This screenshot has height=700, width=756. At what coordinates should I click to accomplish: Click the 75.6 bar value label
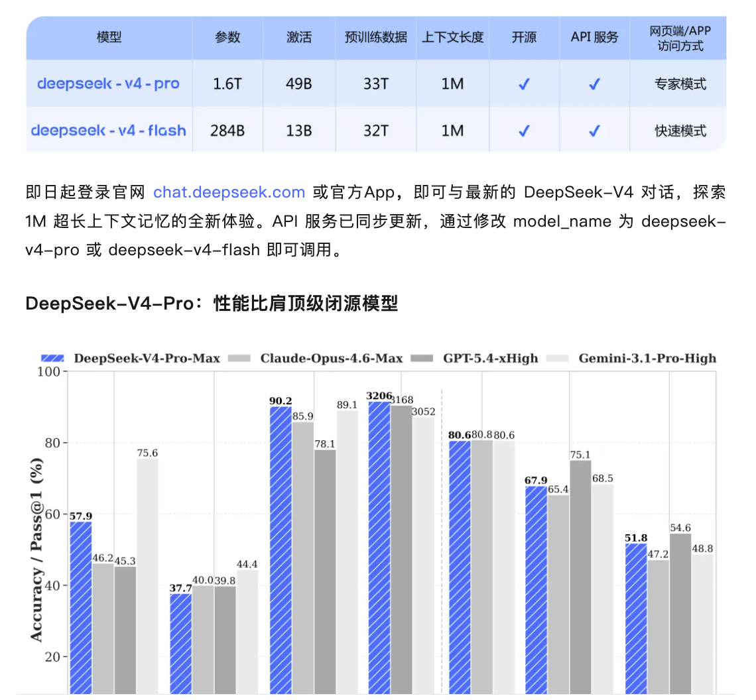pyautogui.click(x=147, y=453)
